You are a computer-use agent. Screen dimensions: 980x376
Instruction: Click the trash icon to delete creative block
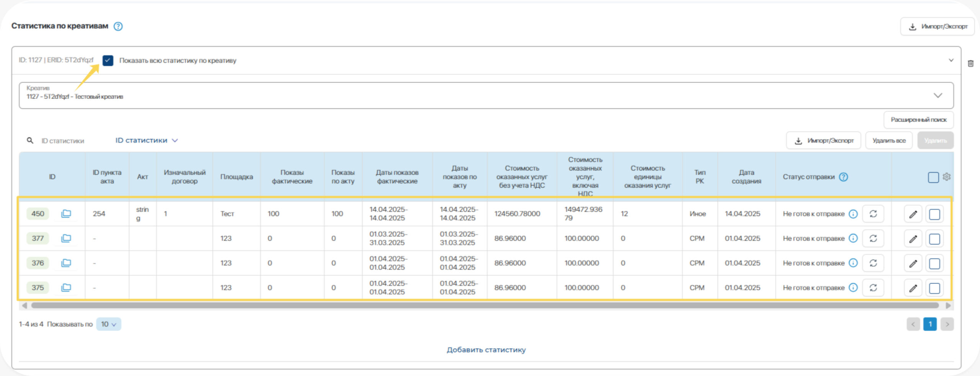click(970, 64)
